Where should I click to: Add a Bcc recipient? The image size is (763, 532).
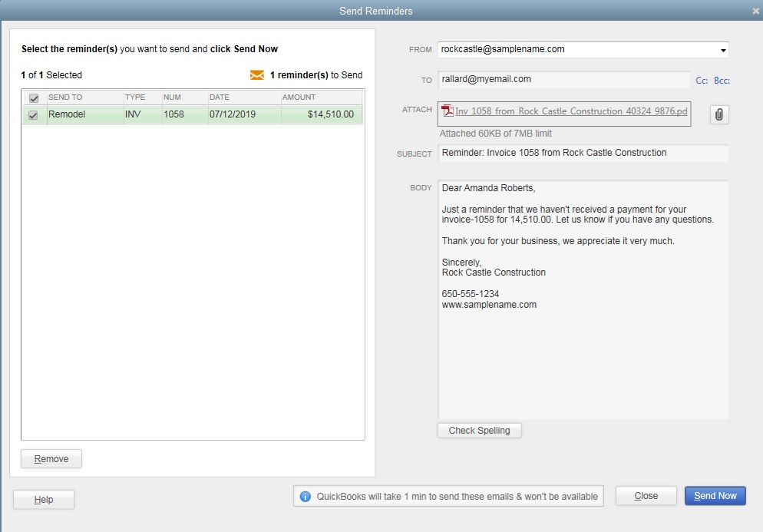pyautogui.click(x=722, y=81)
